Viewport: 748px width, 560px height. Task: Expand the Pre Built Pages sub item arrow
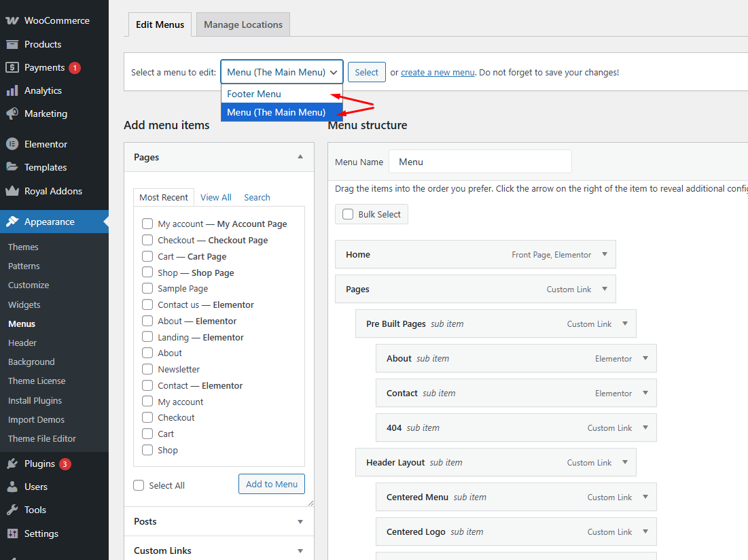pyautogui.click(x=625, y=323)
